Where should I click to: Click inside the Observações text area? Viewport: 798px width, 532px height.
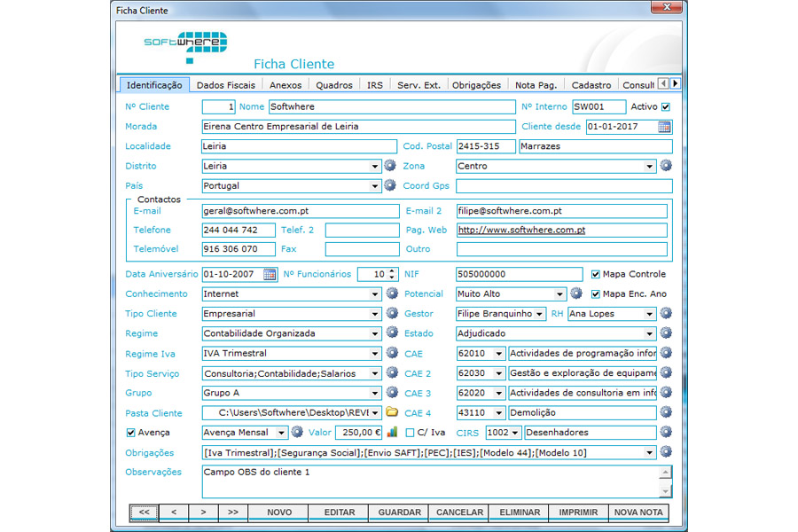(x=426, y=483)
